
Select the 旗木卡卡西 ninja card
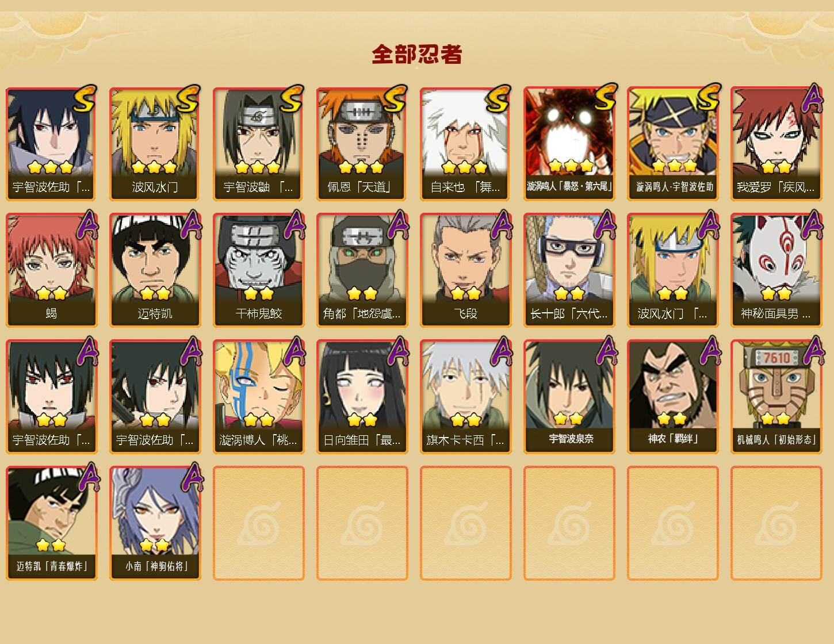pyautogui.click(x=466, y=397)
